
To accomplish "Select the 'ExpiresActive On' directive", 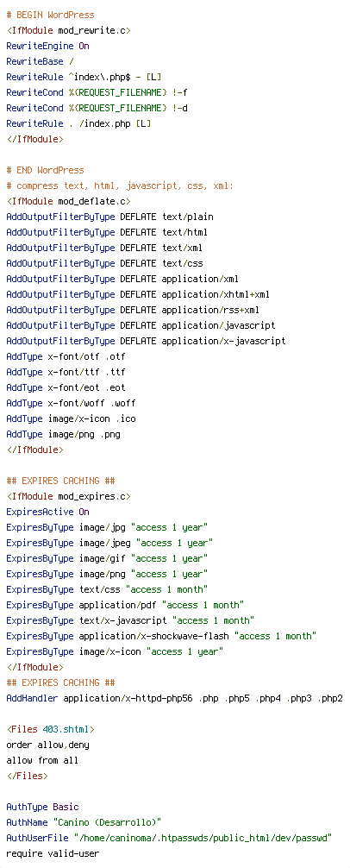I will click(x=47, y=511).
